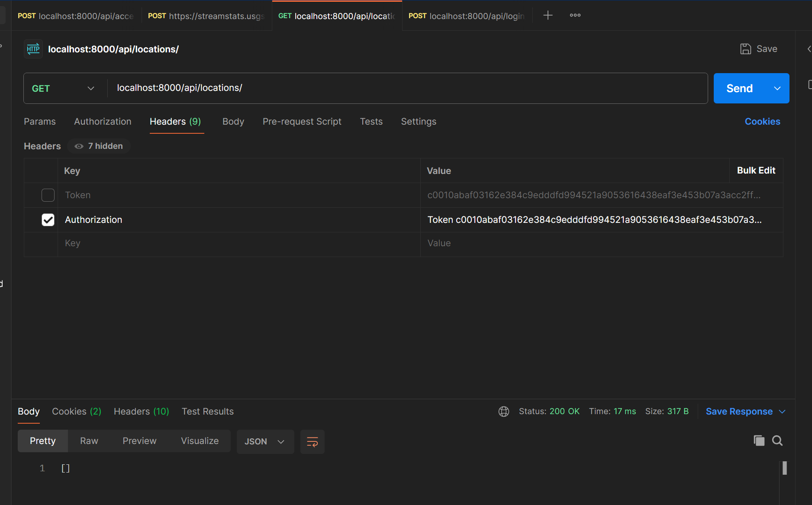The height and width of the screenshot is (505, 812).
Task: Click the Authorization key cell
Action: point(239,220)
